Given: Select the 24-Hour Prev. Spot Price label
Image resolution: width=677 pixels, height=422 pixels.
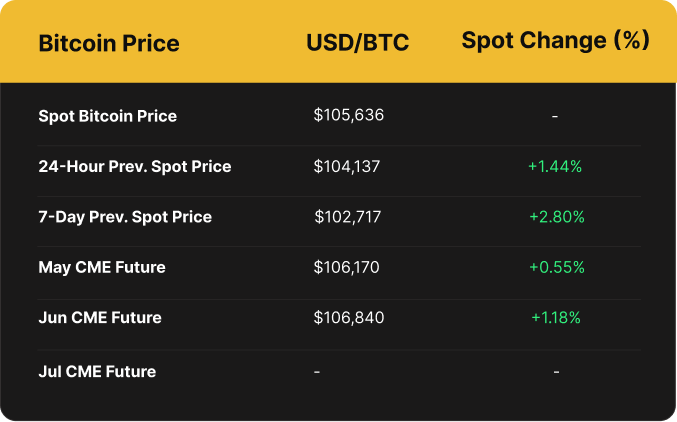Looking at the screenshot, I should (x=134, y=166).
